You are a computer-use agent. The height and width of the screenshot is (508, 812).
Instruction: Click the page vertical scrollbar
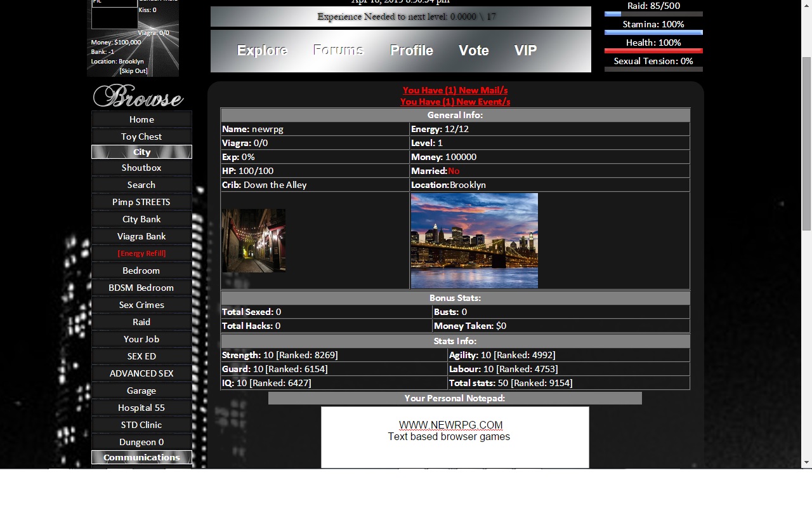[807, 143]
